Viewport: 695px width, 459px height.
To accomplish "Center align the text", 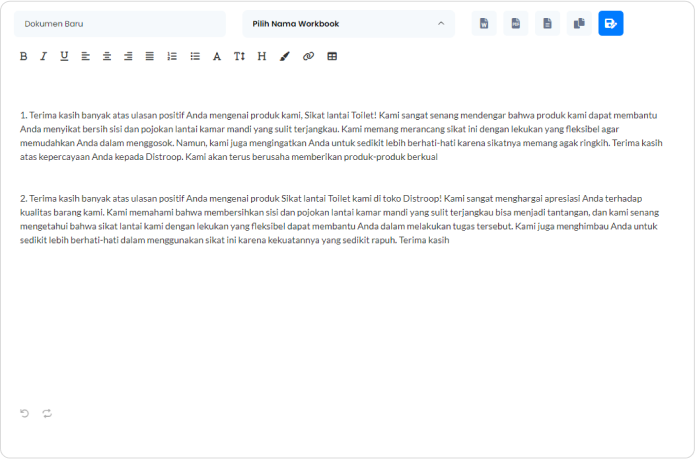I will tap(107, 56).
